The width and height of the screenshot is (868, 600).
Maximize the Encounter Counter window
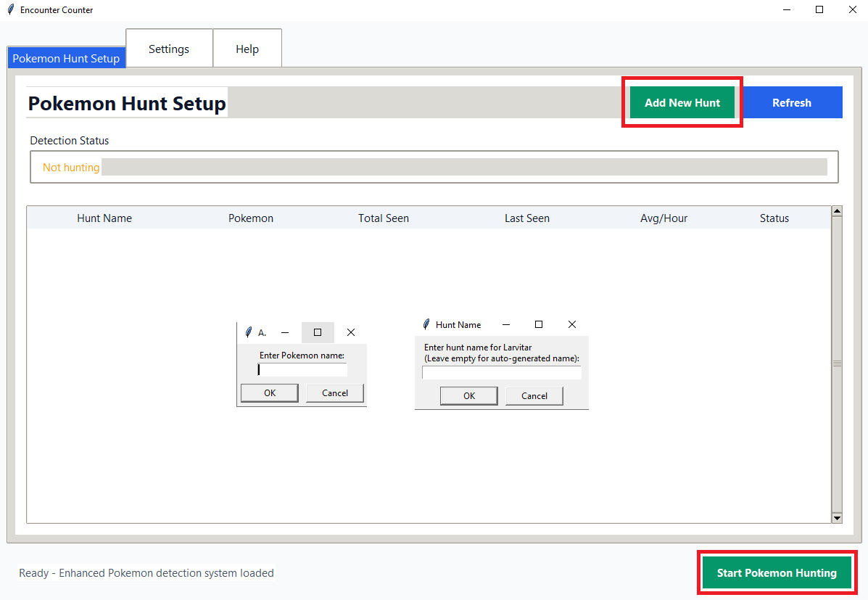[819, 9]
